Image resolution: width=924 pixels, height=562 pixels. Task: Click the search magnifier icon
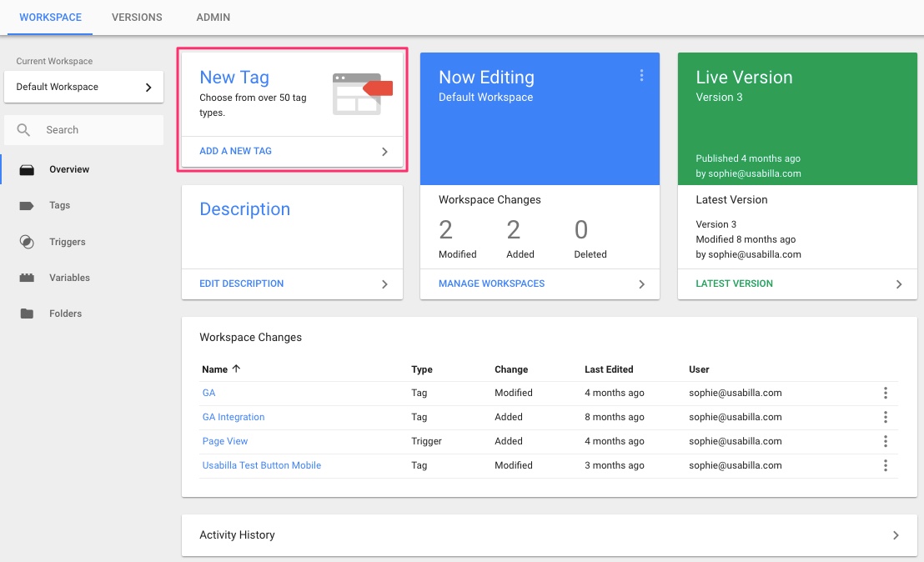[x=23, y=130]
